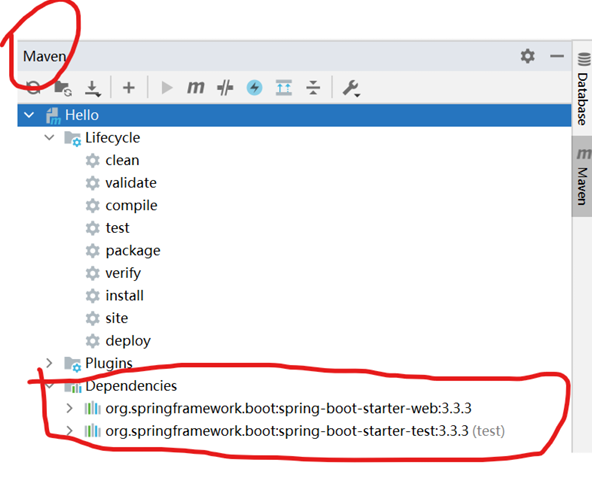Reload all Maven projects
Viewport: 605px width, 484px height.
click(x=33, y=88)
